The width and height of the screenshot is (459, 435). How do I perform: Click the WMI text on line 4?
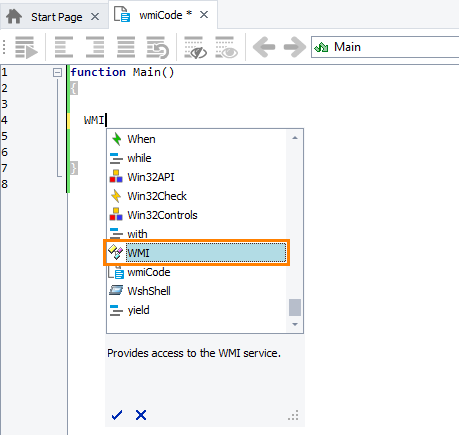coord(94,120)
